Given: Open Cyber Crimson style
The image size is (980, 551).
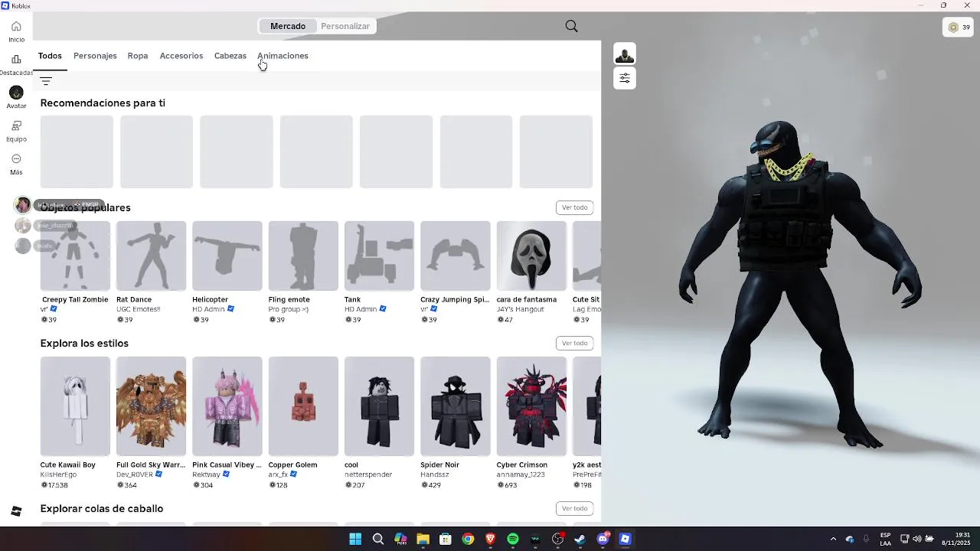Looking at the screenshot, I should tap(531, 406).
